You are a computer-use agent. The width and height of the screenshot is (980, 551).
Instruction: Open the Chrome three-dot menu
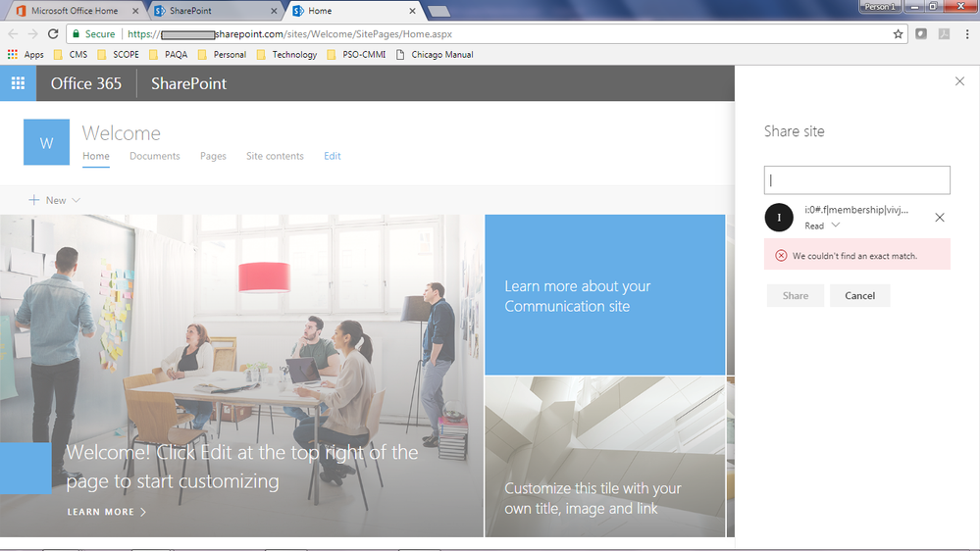pyautogui.click(x=967, y=33)
